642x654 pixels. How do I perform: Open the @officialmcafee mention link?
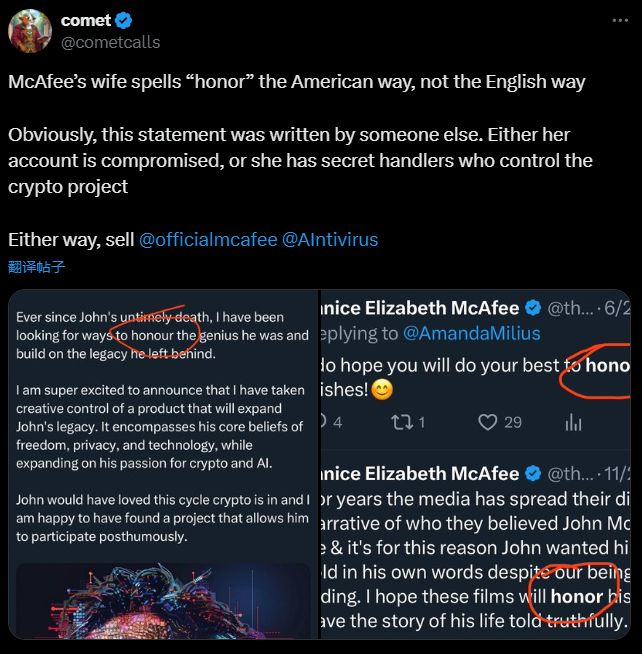coord(208,240)
